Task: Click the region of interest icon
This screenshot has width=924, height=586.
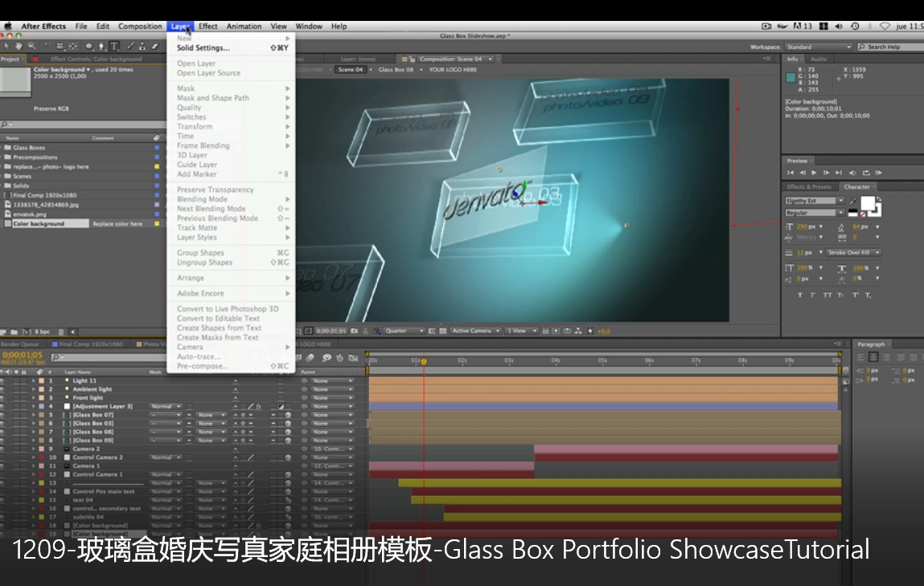Action: pyautogui.click(x=432, y=331)
